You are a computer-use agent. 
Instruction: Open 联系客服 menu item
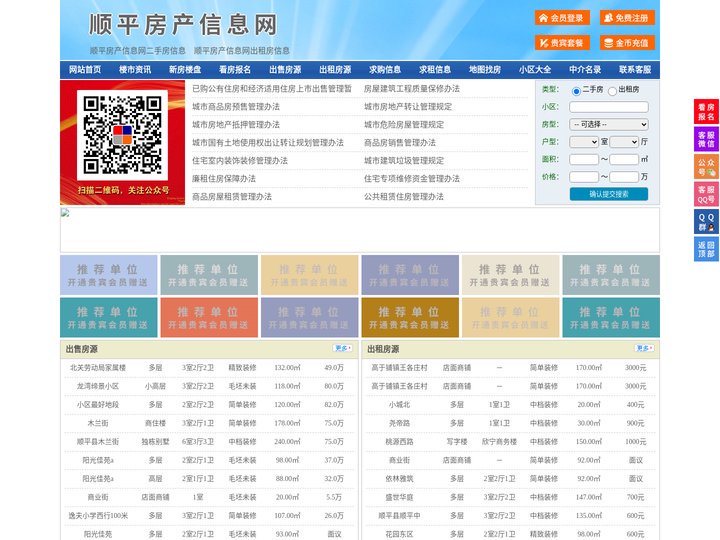click(635, 70)
